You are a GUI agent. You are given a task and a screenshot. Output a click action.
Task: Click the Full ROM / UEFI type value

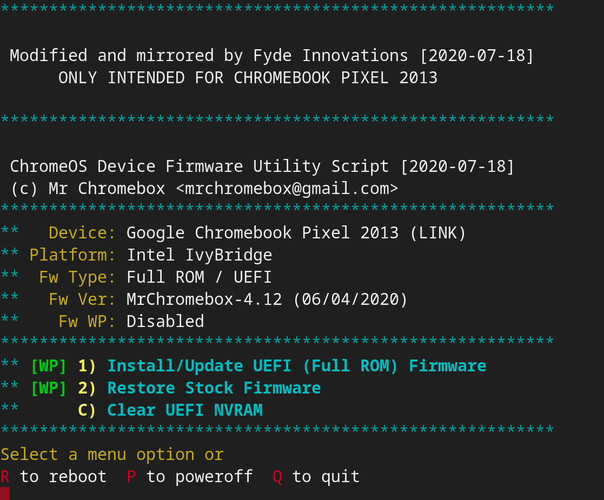click(199, 277)
